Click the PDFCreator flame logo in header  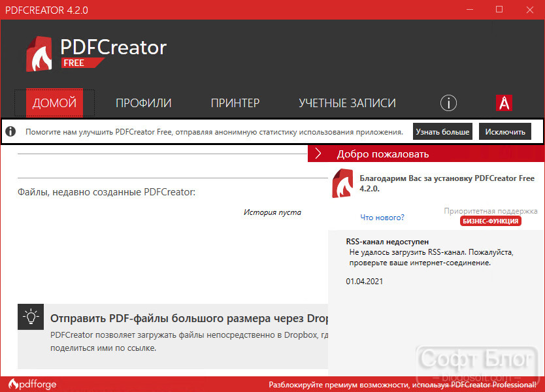pyautogui.click(x=39, y=54)
